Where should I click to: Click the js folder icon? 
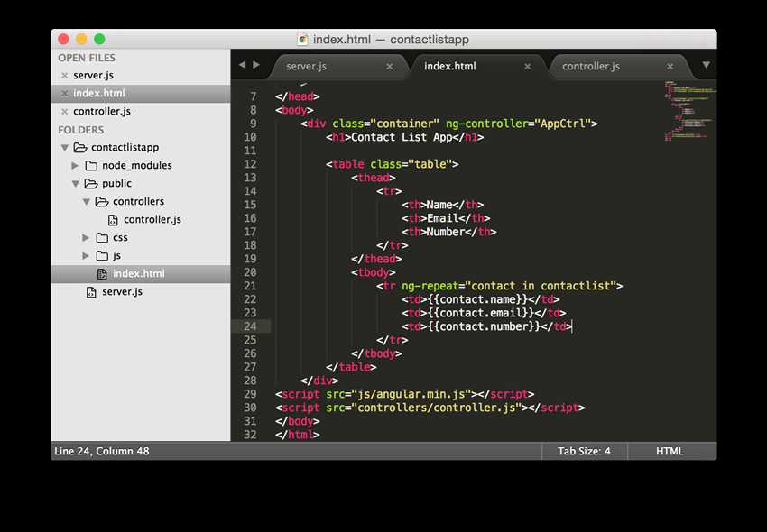point(102,256)
